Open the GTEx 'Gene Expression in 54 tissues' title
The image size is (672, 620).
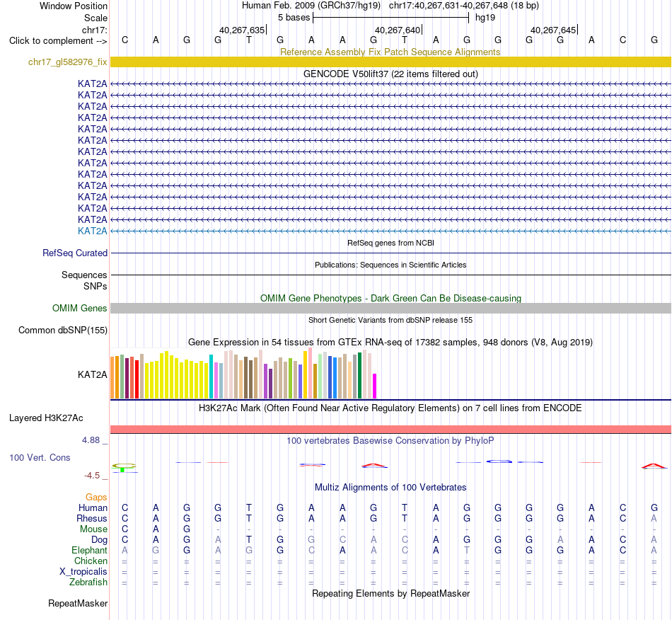point(390,342)
